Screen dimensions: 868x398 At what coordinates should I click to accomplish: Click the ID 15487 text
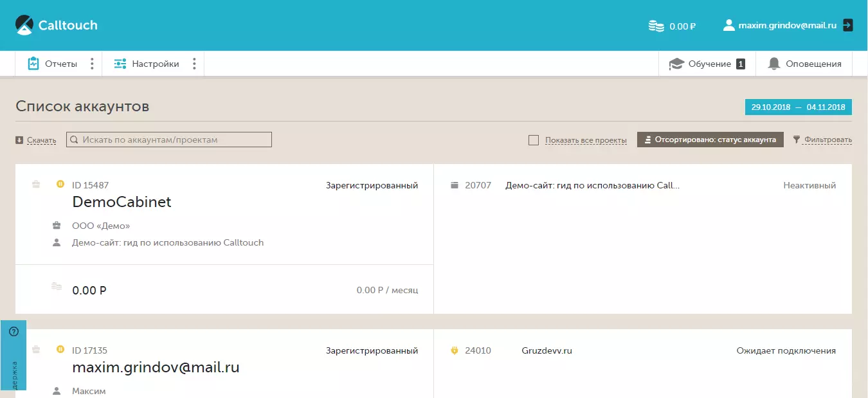pyautogui.click(x=90, y=185)
